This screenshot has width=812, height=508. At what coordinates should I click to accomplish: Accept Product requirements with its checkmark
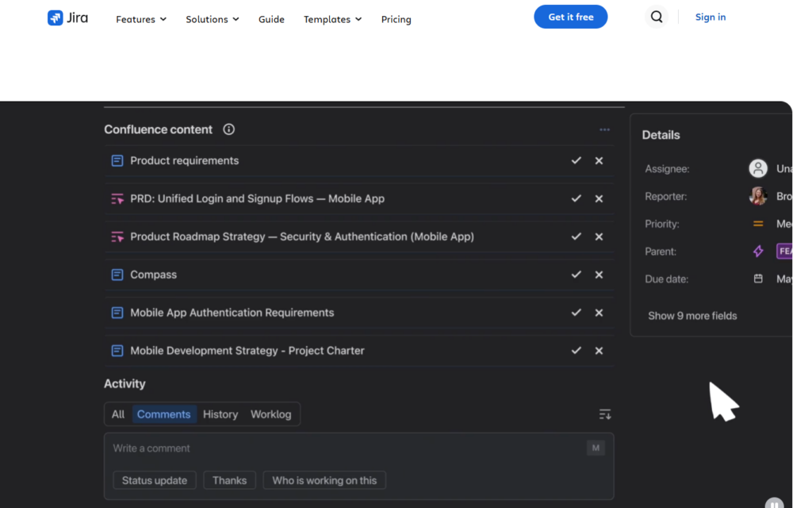pos(576,160)
